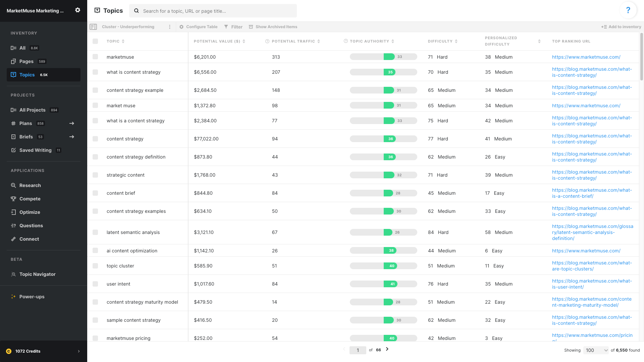Click topic authority bar for topic cluster
Viewport: 644px width, 362px height.
coord(383,266)
